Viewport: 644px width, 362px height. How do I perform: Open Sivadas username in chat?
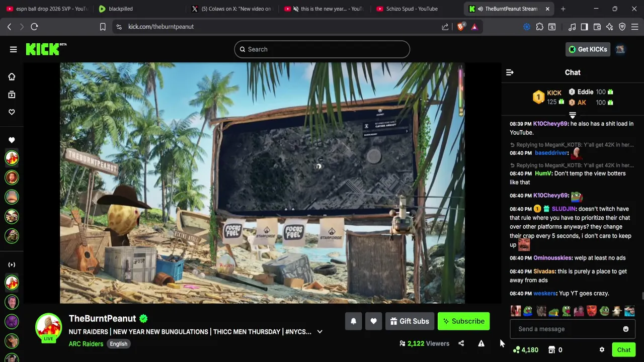pyautogui.click(x=543, y=271)
